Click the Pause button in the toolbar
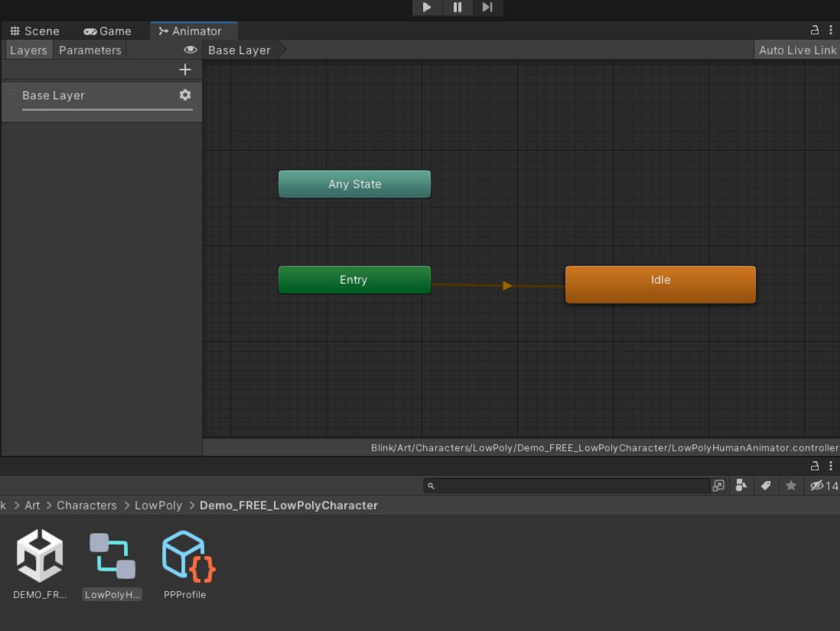The image size is (840, 631). pyautogui.click(x=457, y=8)
